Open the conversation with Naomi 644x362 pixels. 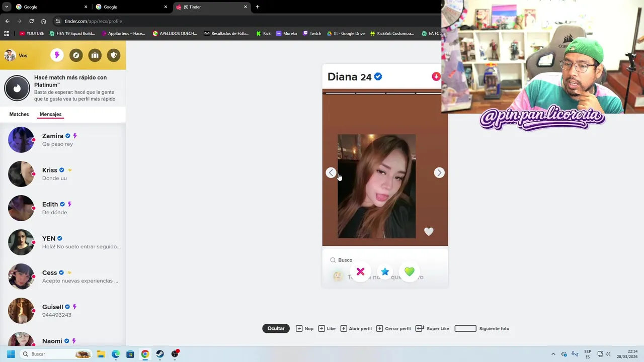coord(63,338)
